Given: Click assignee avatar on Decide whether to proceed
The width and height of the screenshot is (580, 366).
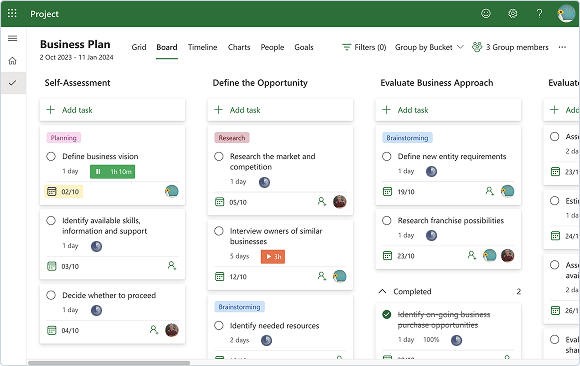Looking at the screenshot, I should click(x=172, y=330).
